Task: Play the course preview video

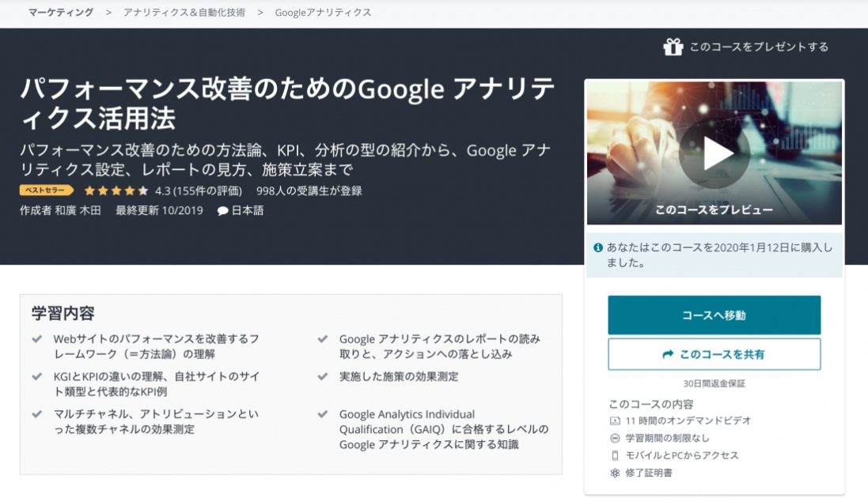Action: [x=714, y=153]
